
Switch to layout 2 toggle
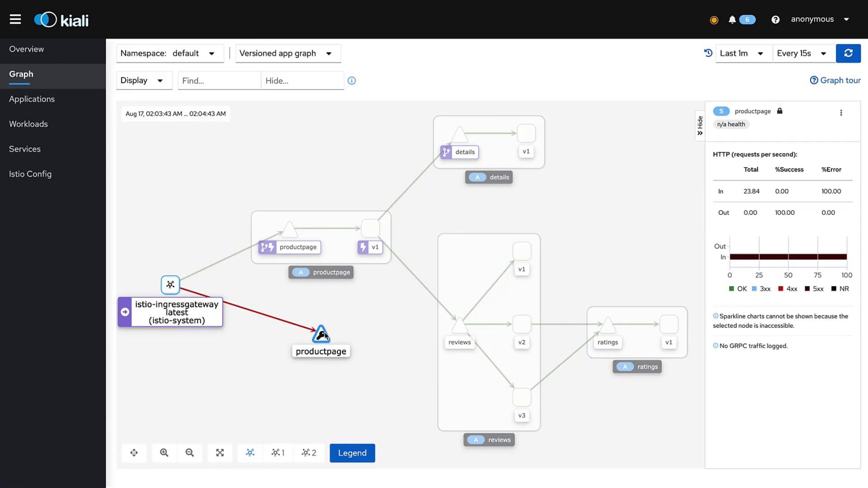(x=309, y=453)
